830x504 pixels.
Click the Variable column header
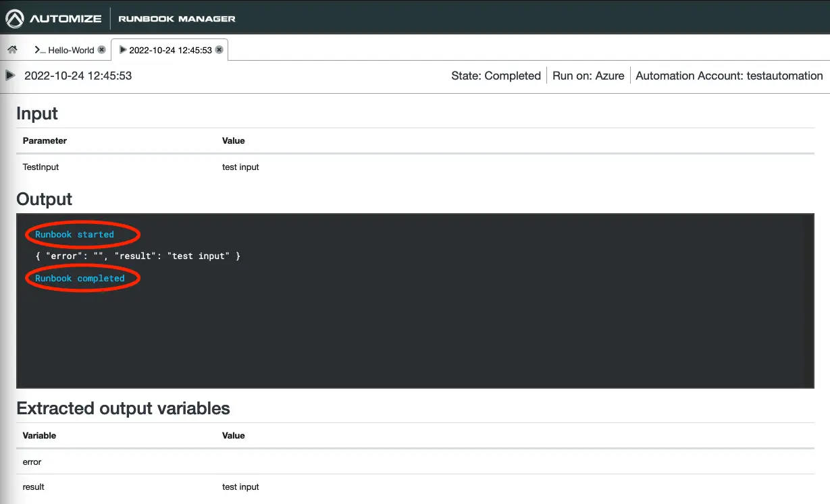point(39,436)
